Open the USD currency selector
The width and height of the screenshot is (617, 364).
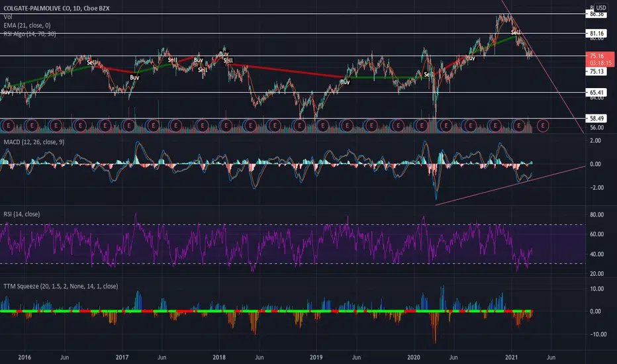(600, 7)
